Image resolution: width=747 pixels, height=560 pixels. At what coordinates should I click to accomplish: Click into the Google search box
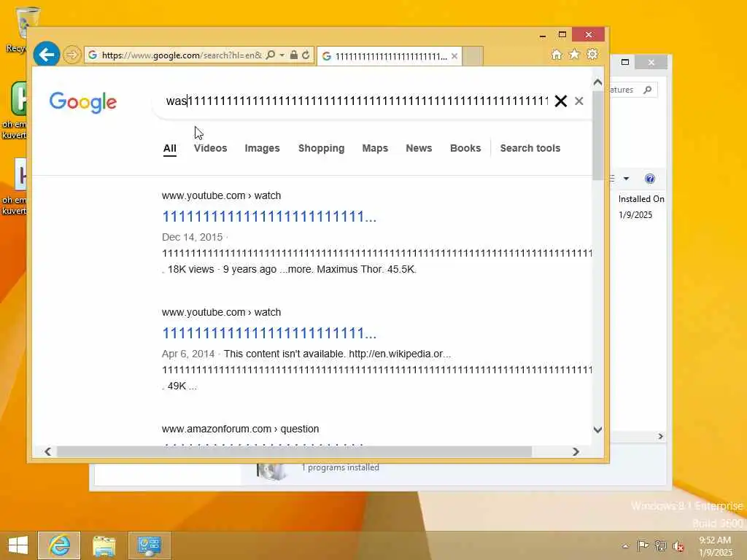pos(357,101)
